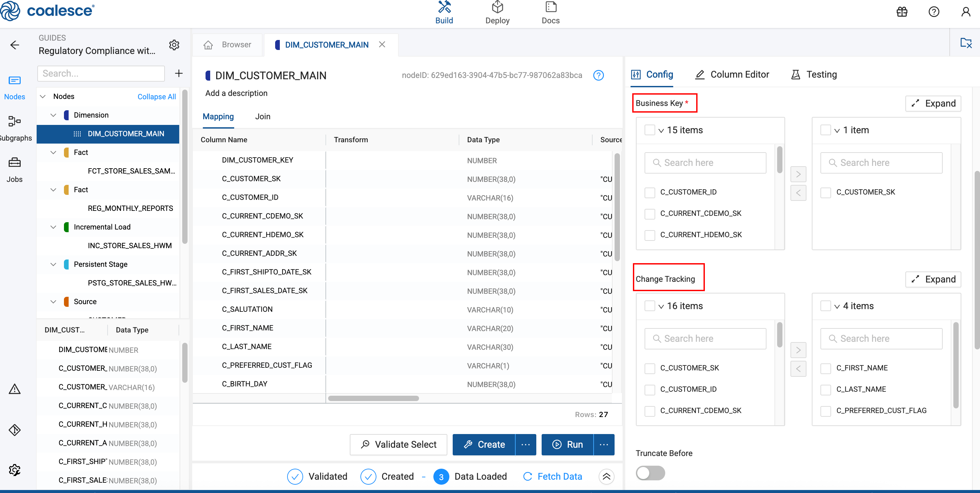Close the DIM_CUSTOMER_MAIN tab
Image resolution: width=980 pixels, height=493 pixels.
click(x=382, y=45)
